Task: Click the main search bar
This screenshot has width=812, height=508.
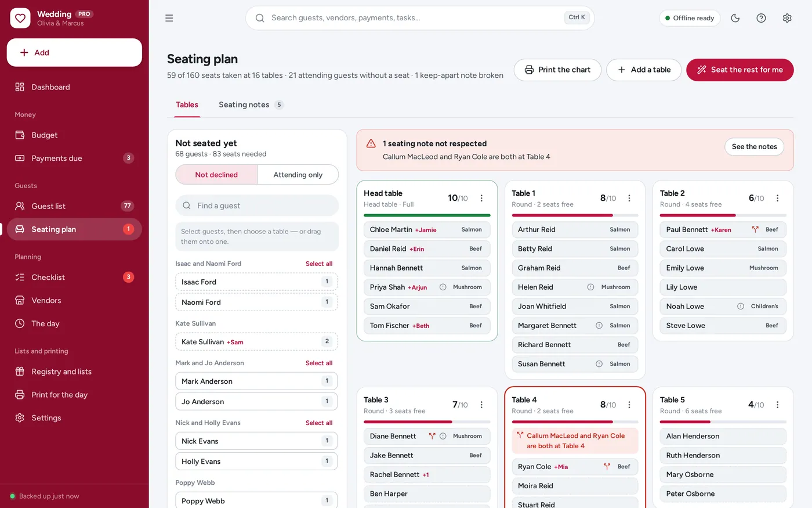Action: [x=420, y=18]
